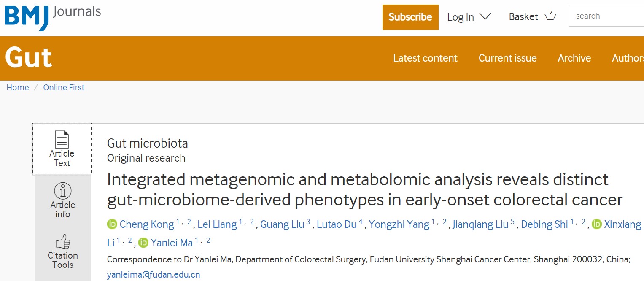The width and height of the screenshot is (644, 281).
Task: Open the Archive menu item
Action: click(x=574, y=58)
